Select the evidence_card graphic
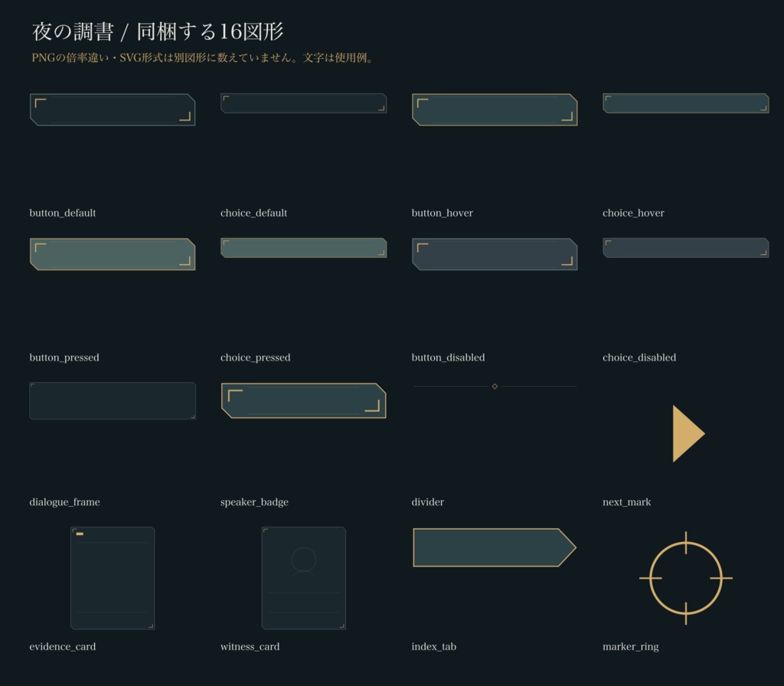Screen dimensions: 784x686 coord(113,578)
